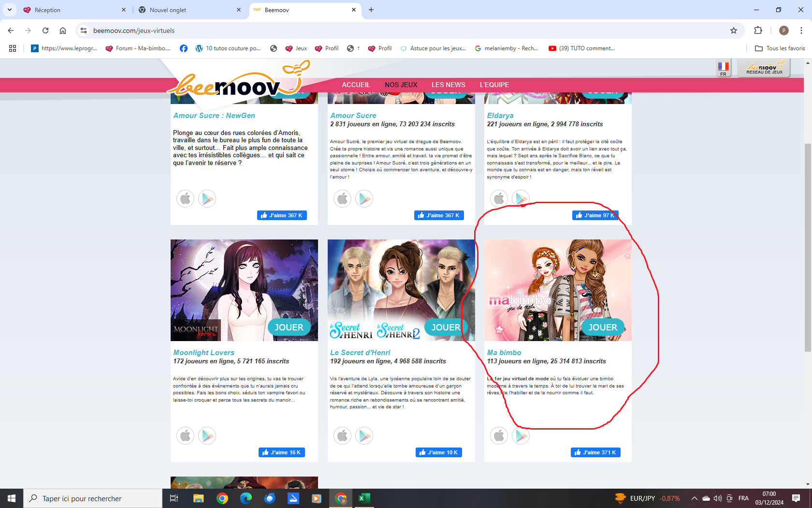Open Chrome three-dot menu
Viewport: 812px width, 508px height.
pyautogui.click(x=801, y=30)
